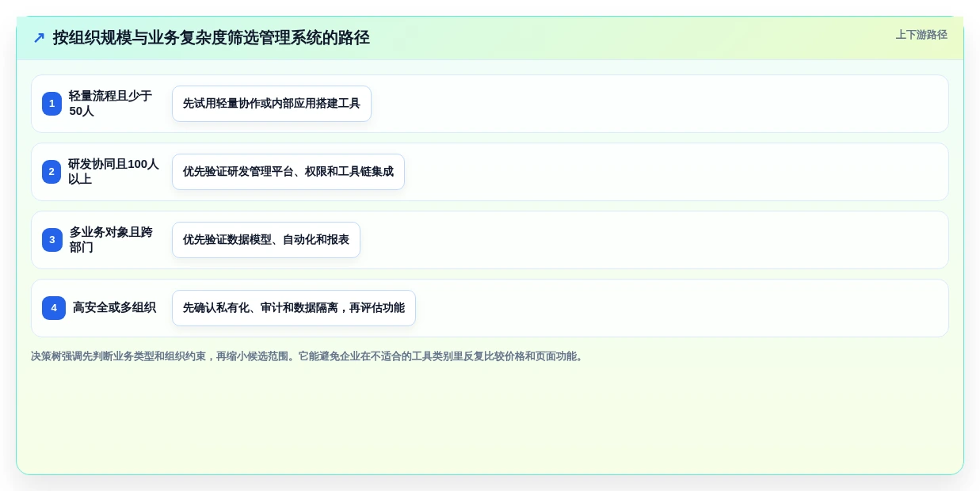Viewport: 980px width, 491px height.
Task: Click the step 3 number badge
Action: (52, 240)
